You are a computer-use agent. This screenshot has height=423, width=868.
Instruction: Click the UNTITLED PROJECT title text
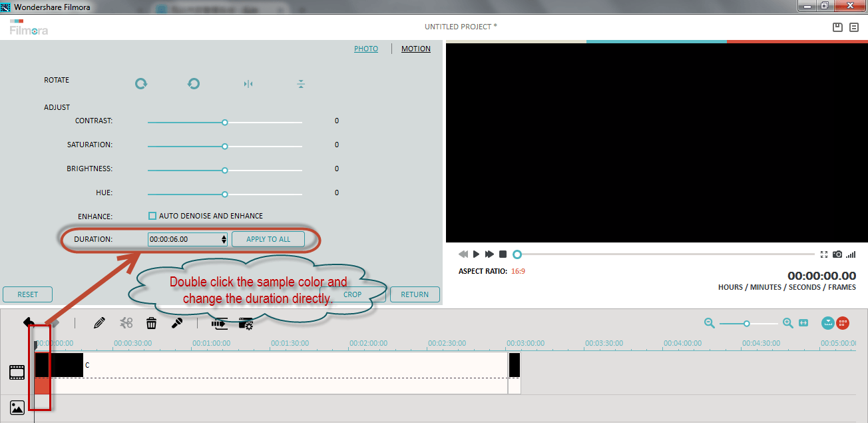tap(461, 27)
